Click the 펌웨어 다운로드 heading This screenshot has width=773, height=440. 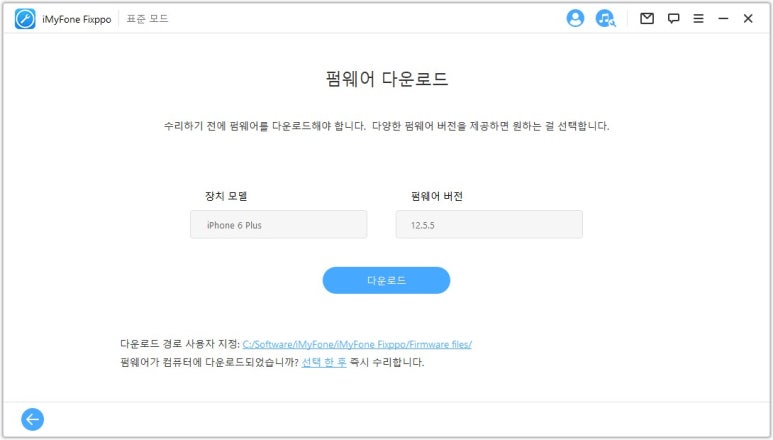pos(386,79)
